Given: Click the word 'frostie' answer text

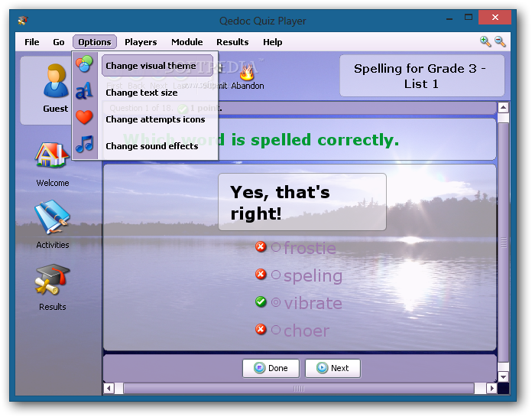Looking at the screenshot, I should 310,248.
